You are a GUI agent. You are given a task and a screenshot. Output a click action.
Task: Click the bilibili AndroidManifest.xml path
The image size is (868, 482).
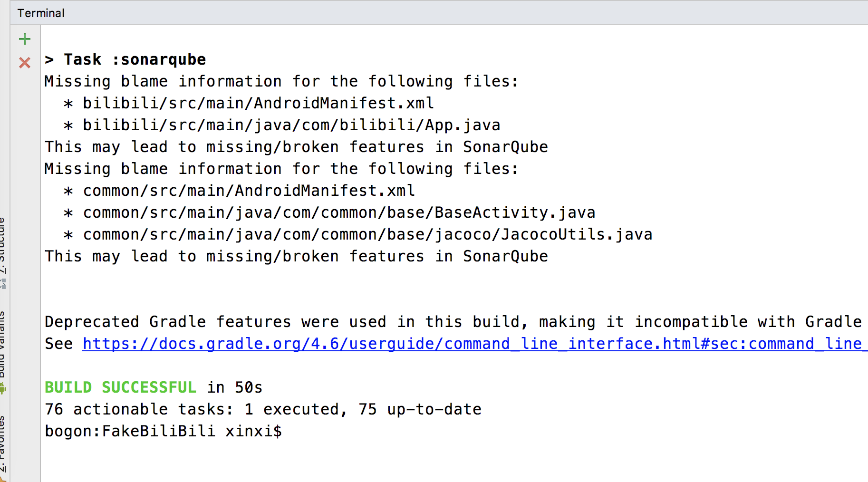(x=258, y=103)
